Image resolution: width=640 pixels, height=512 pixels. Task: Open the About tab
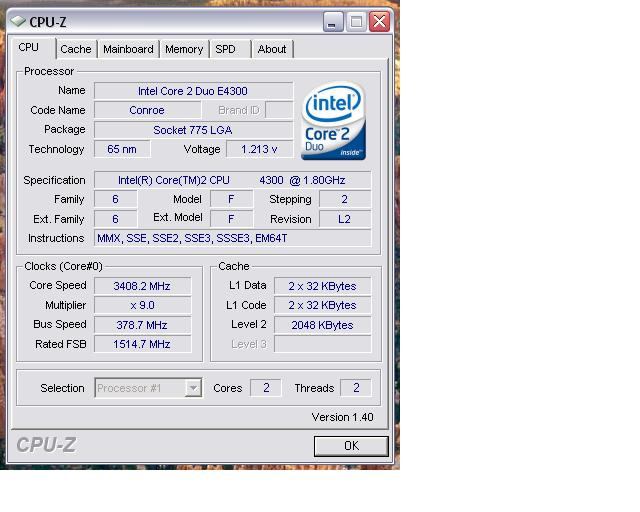point(272,49)
